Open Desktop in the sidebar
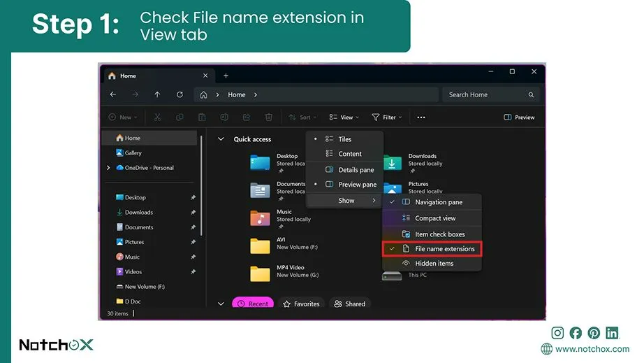Screen dimensions: 644x363 [131, 197]
